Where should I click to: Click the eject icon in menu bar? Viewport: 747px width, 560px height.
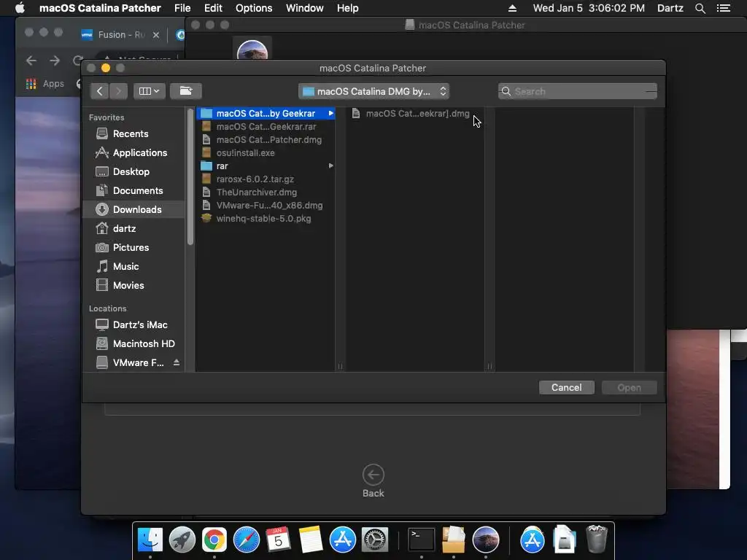point(512,8)
